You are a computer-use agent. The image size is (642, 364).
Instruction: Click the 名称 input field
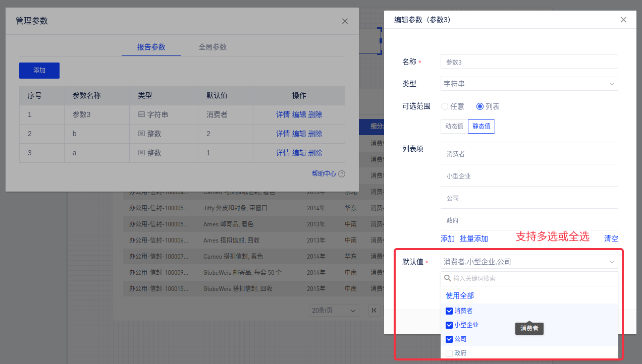[529, 62]
